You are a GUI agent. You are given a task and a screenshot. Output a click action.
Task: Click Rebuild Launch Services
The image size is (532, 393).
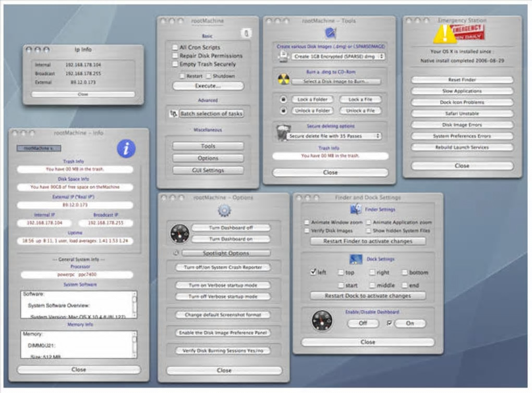pyautogui.click(x=462, y=147)
